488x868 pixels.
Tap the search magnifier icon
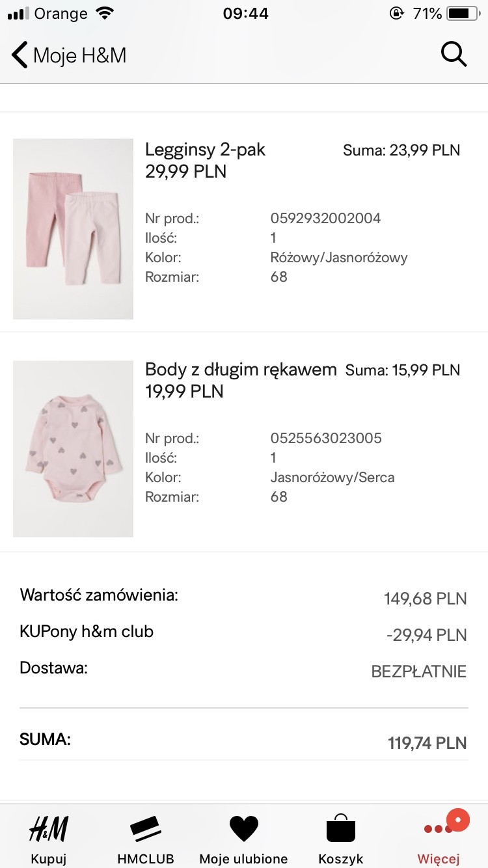pos(454,55)
